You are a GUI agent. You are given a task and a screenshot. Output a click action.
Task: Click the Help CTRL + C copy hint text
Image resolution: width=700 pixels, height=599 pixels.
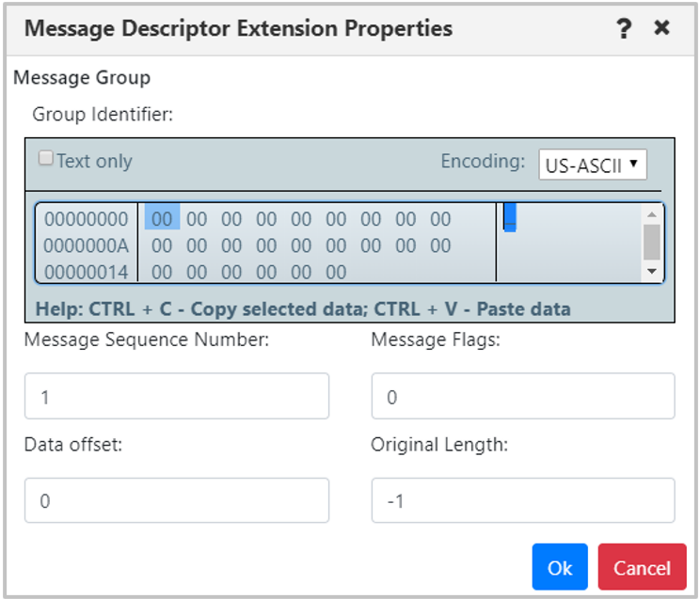tap(303, 308)
